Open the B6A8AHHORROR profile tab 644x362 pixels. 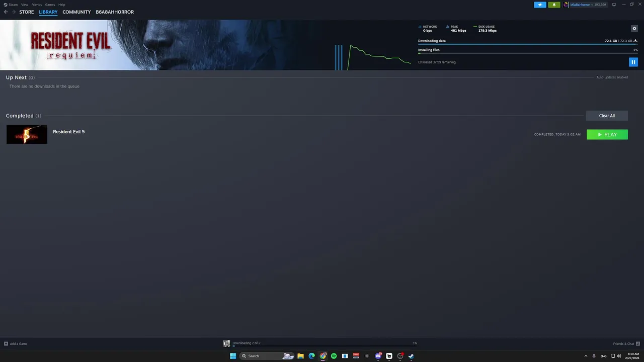[115, 12]
